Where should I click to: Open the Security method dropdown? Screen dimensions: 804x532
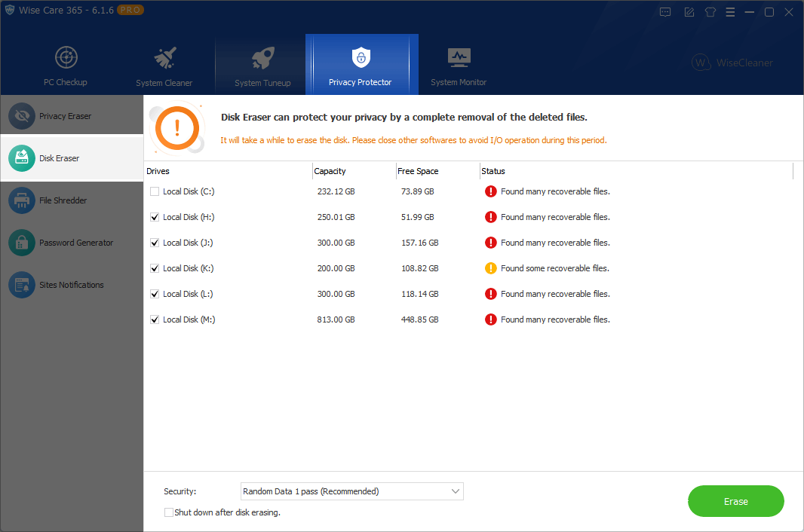click(x=351, y=491)
